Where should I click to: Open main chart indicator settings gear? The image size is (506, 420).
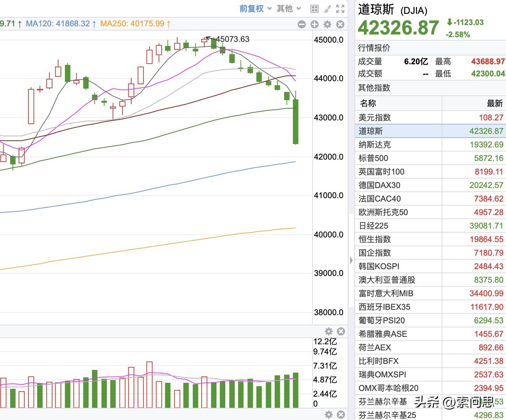[x=327, y=25]
